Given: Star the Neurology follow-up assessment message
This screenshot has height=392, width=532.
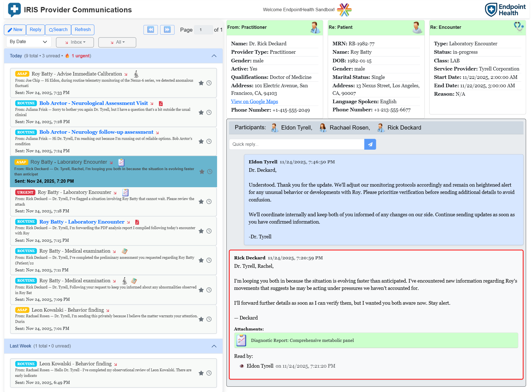Looking at the screenshot, I should (201, 142).
